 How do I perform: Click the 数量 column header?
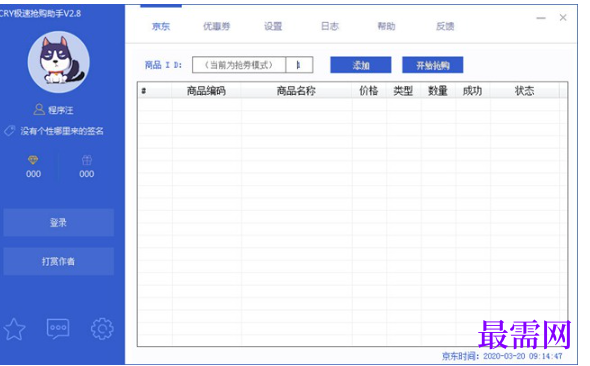[438, 91]
